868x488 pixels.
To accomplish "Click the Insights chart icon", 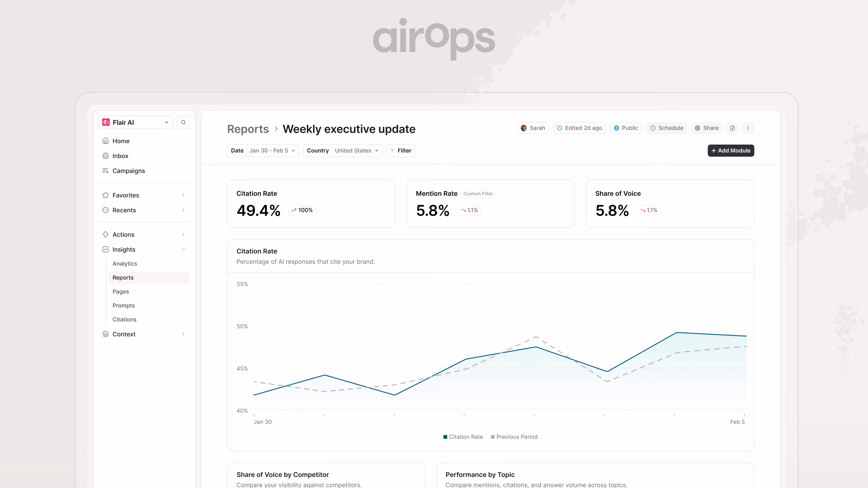I will click(106, 249).
